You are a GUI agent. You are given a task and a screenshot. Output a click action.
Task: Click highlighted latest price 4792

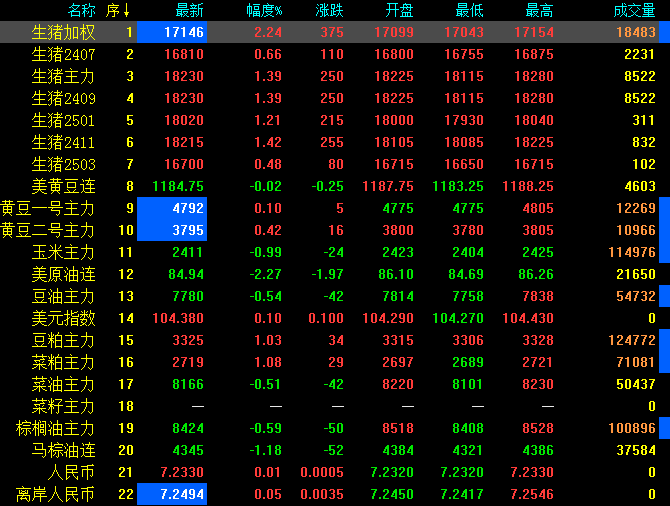coord(172,208)
